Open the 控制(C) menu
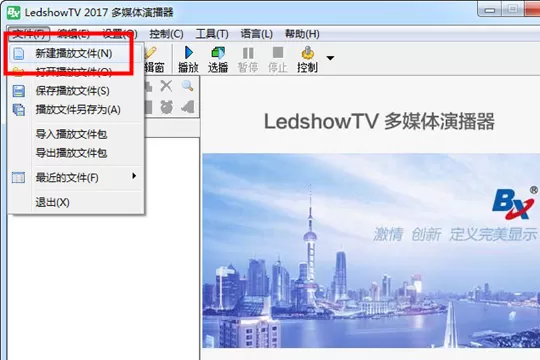Viewport: 540px width, 360px height. pyautogui.click(x=166, y=34)
